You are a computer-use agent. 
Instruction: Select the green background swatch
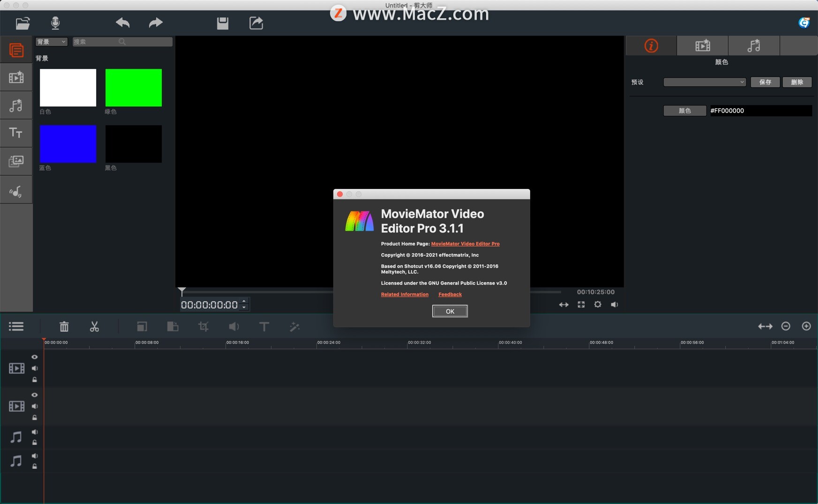pos(133,87)
